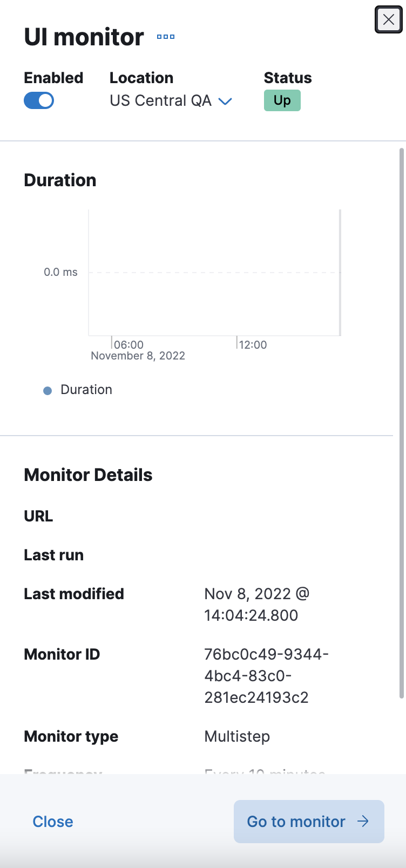Expand the location selector chevron
Screen dimensions: 406x868
(225, 101)
